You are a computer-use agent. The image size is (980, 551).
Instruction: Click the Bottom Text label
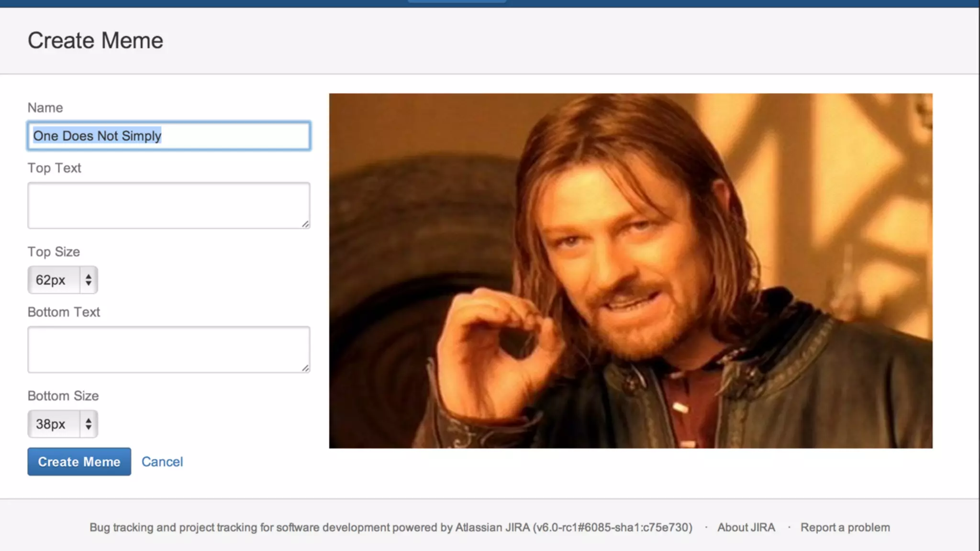pos(64,312)
